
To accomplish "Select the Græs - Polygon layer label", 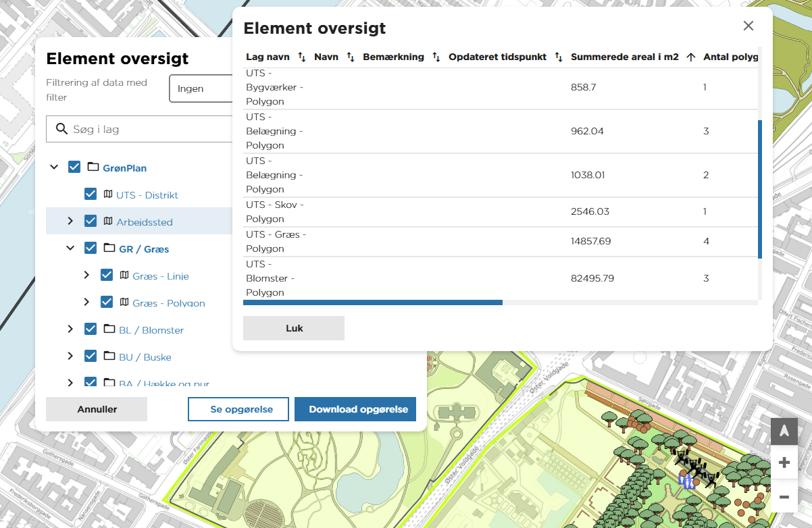I will coord(169,303).
